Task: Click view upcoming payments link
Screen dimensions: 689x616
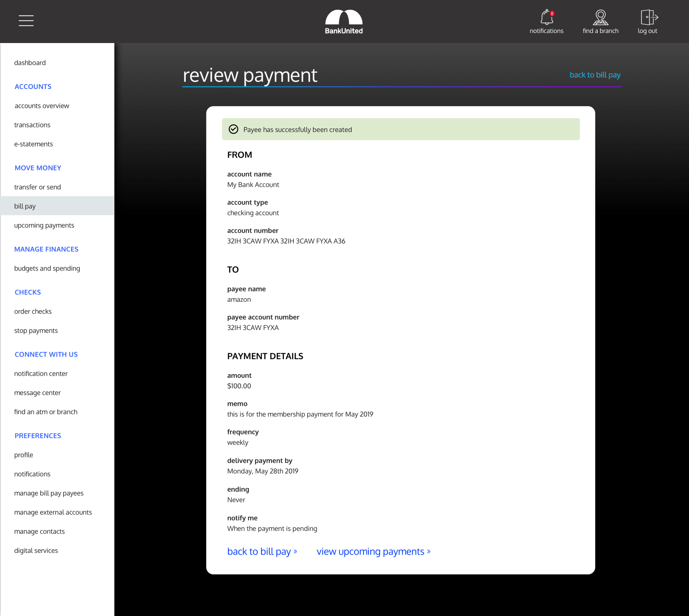Action: pyautogui.click(x=373, y=551)
